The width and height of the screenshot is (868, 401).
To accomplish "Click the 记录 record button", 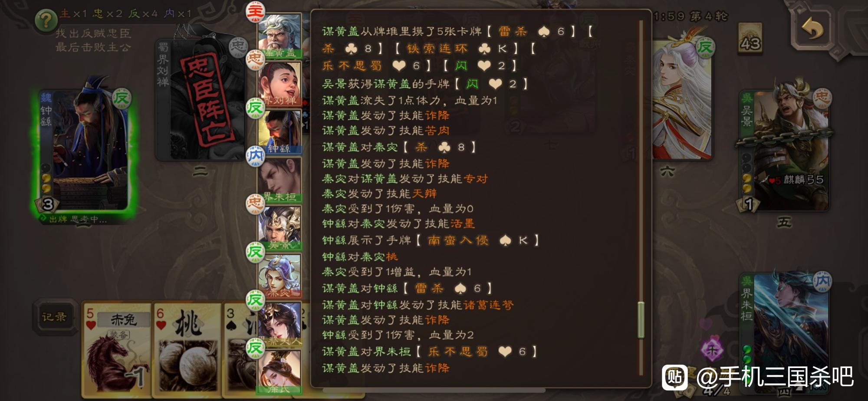I will click(x=54, y=317).
